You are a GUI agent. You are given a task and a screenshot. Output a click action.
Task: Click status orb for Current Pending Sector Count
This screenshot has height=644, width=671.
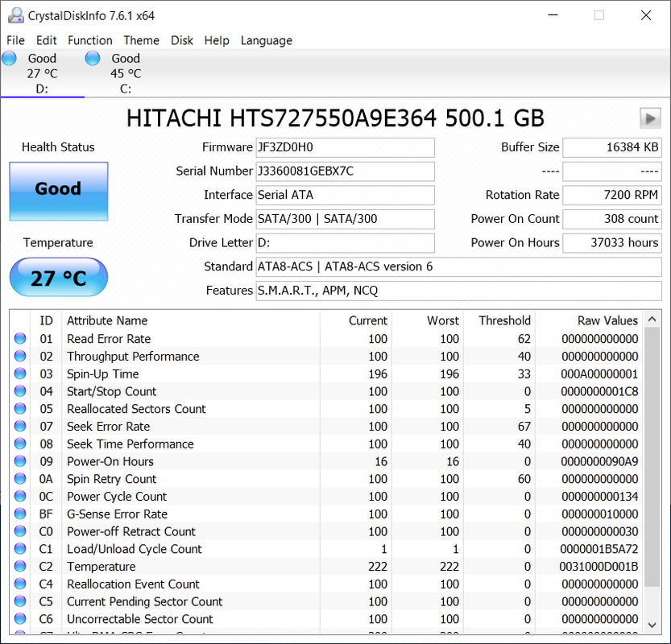pos(20,601)
